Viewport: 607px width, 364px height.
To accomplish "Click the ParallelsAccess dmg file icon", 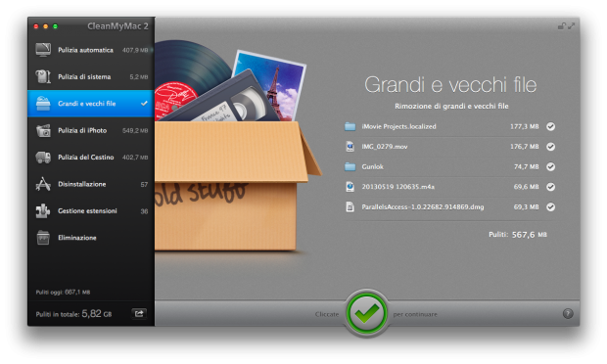I will point(350,206).
